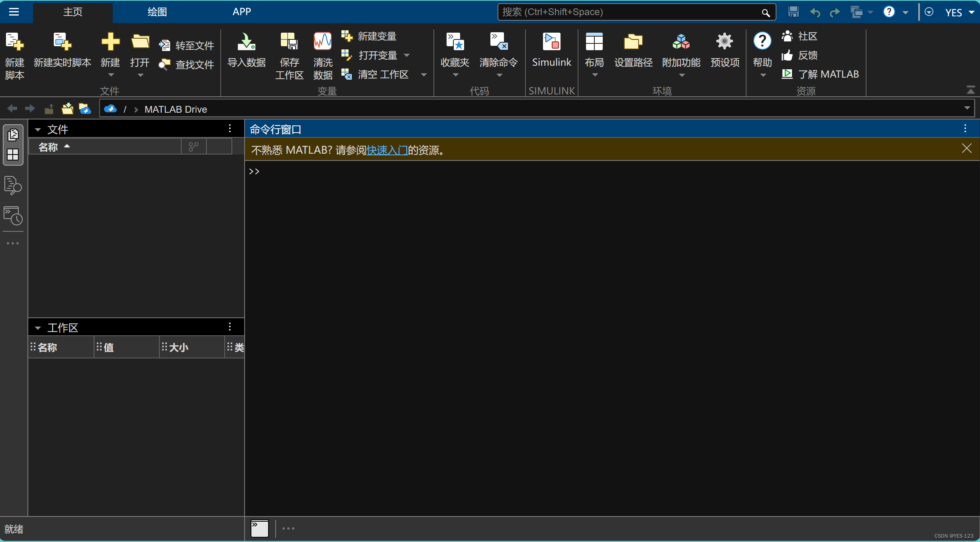Click the redo arrow in the top bar
980x542 pixels.
coord(835,12)
